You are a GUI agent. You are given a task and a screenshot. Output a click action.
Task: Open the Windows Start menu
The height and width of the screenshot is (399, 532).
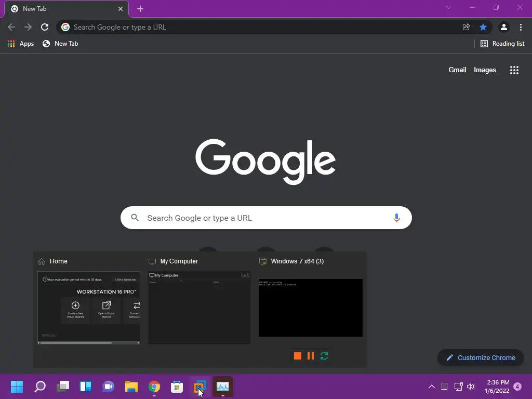(17, 387)
